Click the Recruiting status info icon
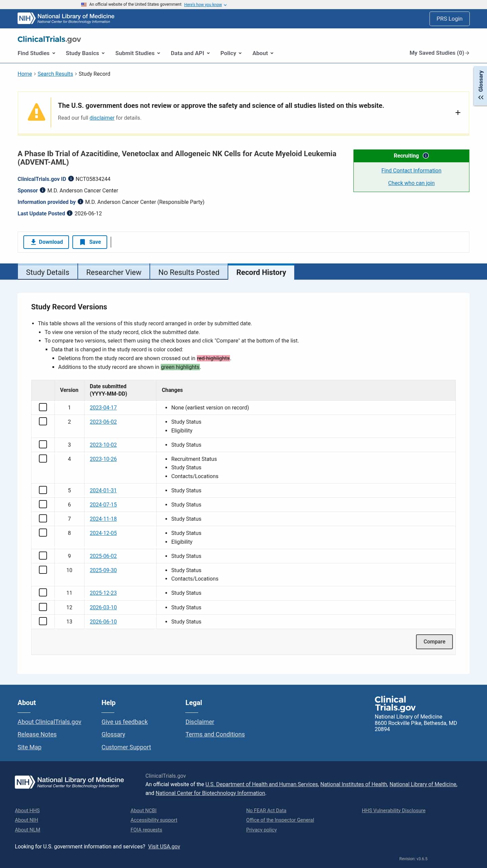 coord(426,156)
